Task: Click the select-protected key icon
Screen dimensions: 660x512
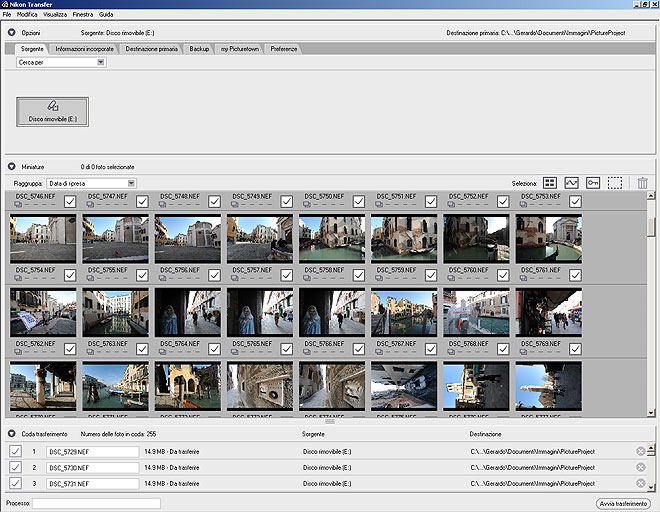Action: [593, 183]
